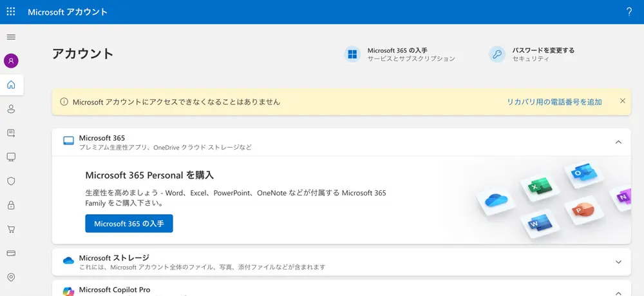Viewport: 644px width, 296px height.
Task: Open the shopping cart sidebar icon
Action: click(x=11, y=229)
